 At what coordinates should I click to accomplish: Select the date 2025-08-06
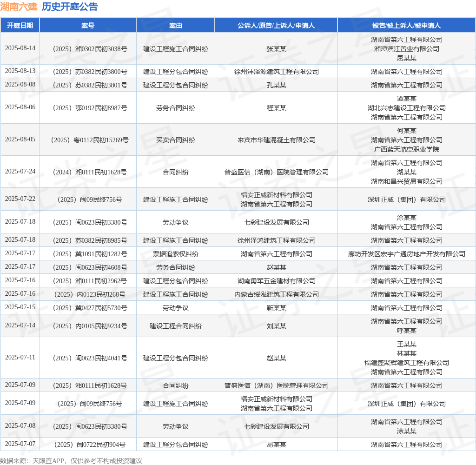[20, 107]
